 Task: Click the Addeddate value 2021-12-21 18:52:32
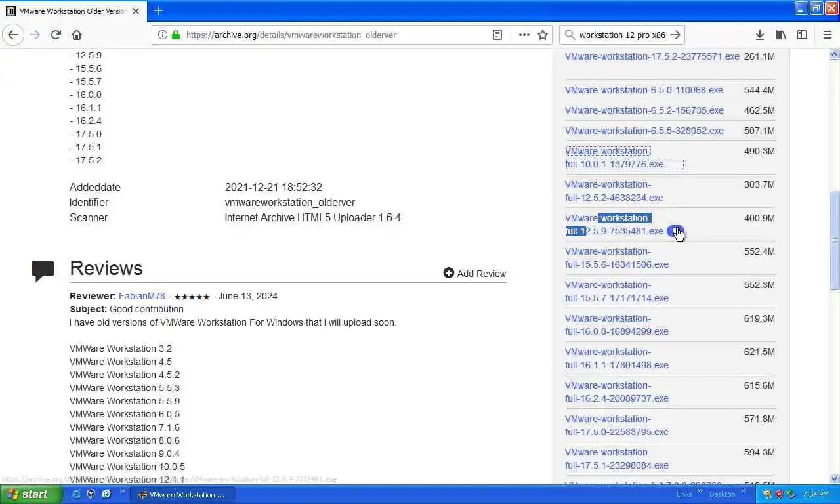click(x=273, y=188)
